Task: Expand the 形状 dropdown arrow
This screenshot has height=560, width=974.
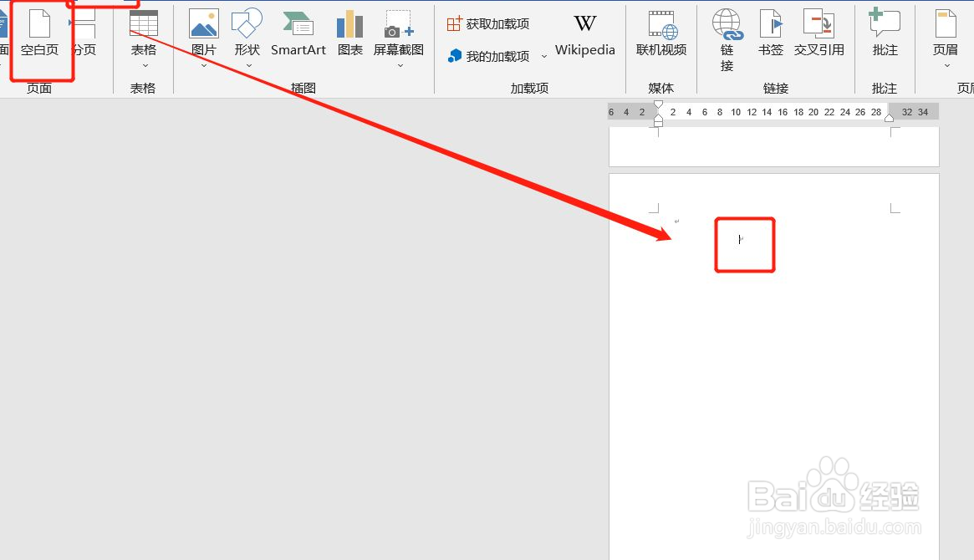Action: pyautogui.click(x=249, y=65)
